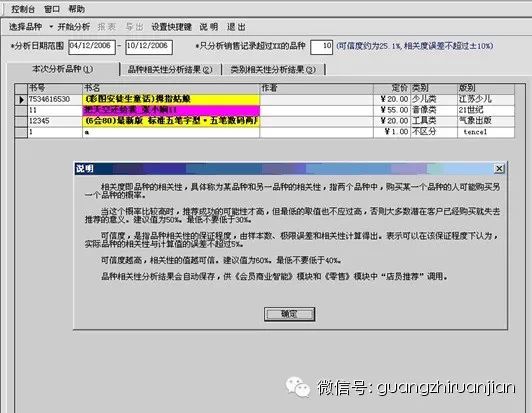Expand dropdown arrow next to 选择品种
532x413 pixels.
(x=51, y=26)
